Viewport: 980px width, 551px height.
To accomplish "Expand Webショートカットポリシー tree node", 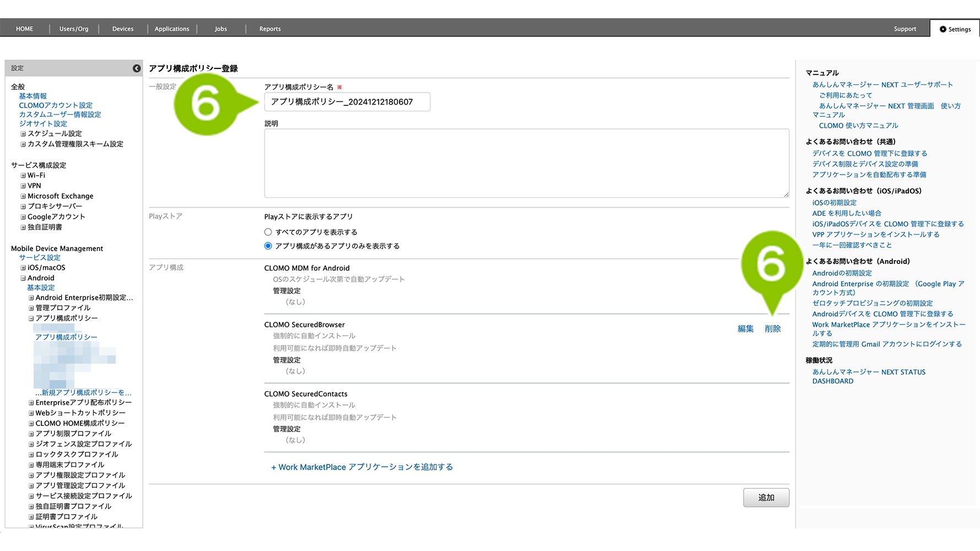I will click(31, 413).
